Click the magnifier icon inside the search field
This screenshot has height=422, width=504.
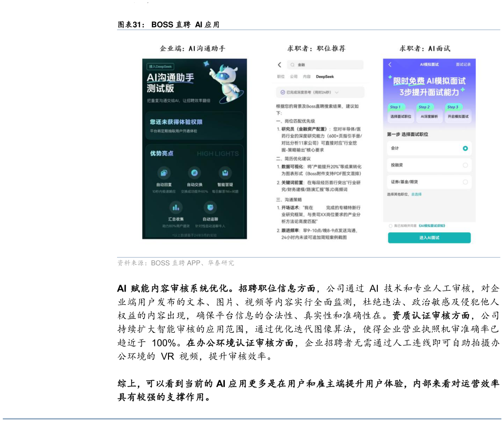pyautogui.click(x=292, y=65)
